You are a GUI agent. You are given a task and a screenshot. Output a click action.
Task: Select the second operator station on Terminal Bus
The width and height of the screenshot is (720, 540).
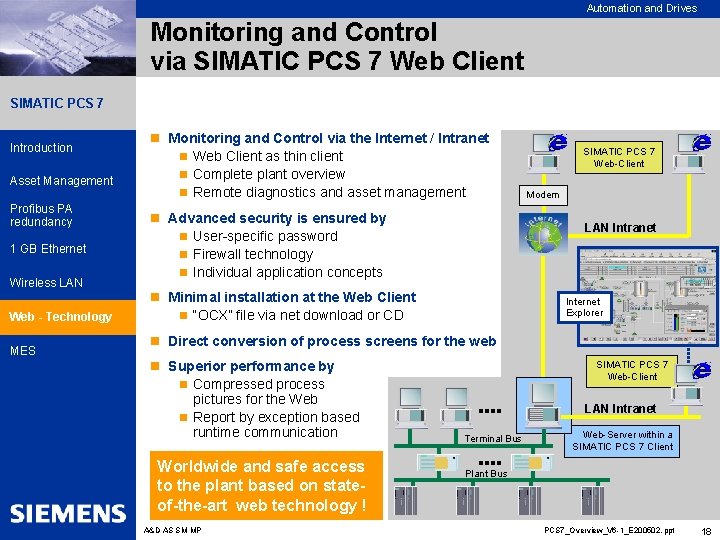[456, 407]
